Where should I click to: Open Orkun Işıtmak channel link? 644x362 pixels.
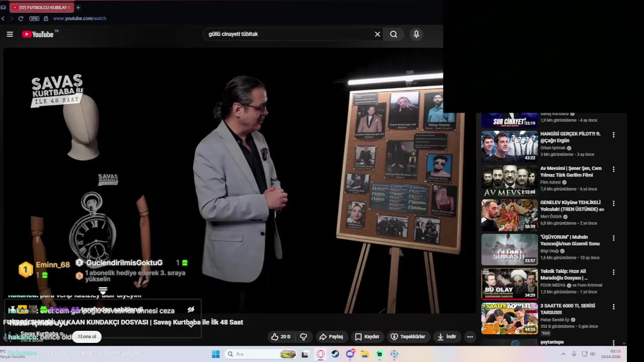coord(553,148)
